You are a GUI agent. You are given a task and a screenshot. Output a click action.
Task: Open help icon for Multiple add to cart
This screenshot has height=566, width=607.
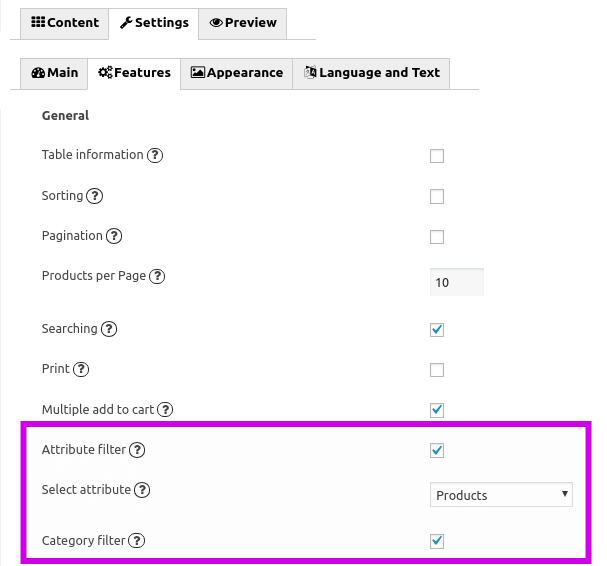point(165,410)
